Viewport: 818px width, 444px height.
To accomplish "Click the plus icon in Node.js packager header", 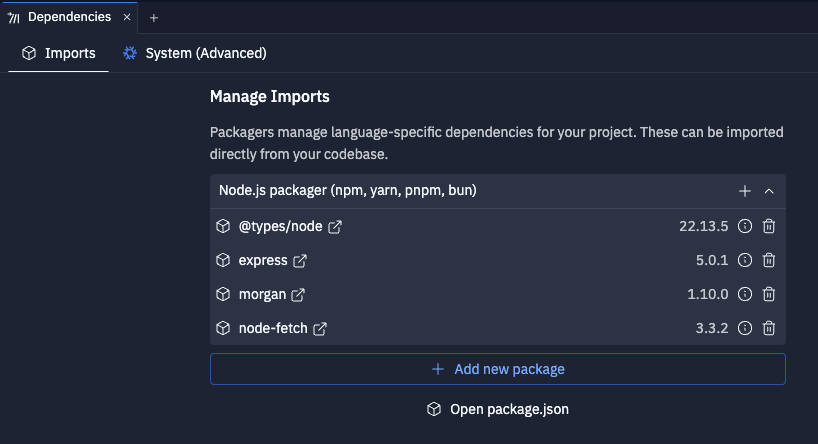I will click(x=745, y=191).
